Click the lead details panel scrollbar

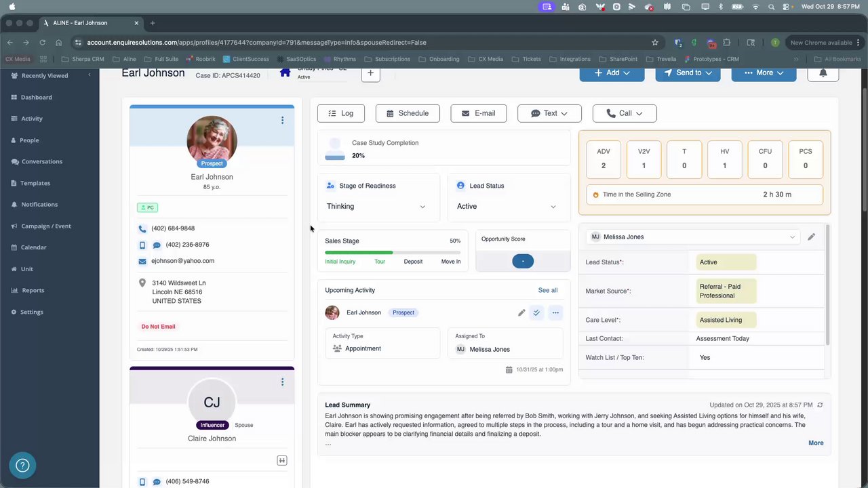(x=827, y=285)
